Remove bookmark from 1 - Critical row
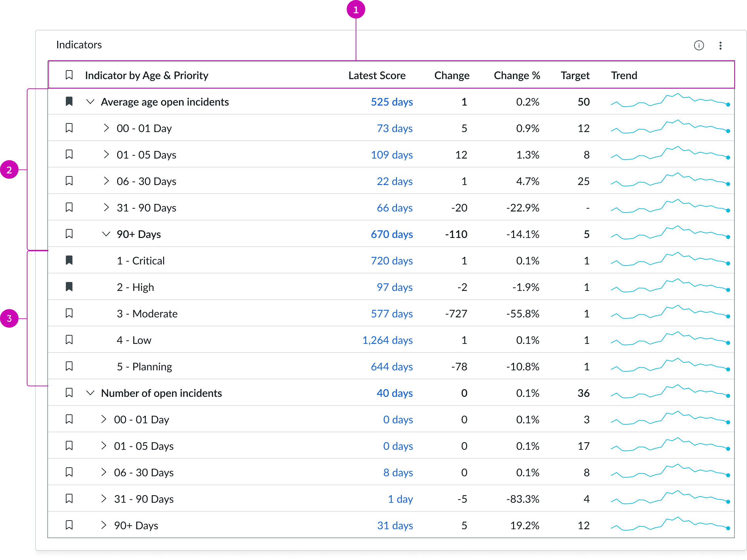Viewport: 747px width, 560px height. pos(69,260)
